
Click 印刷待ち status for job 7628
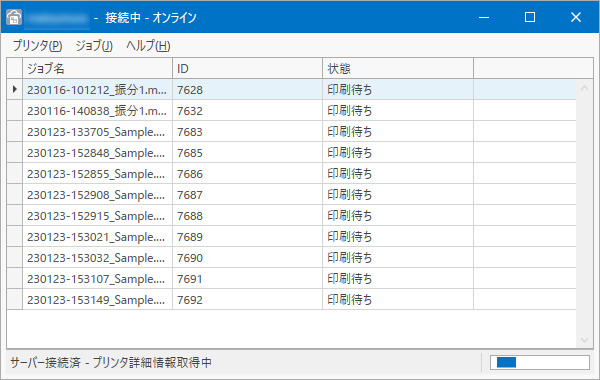point(398,90)
